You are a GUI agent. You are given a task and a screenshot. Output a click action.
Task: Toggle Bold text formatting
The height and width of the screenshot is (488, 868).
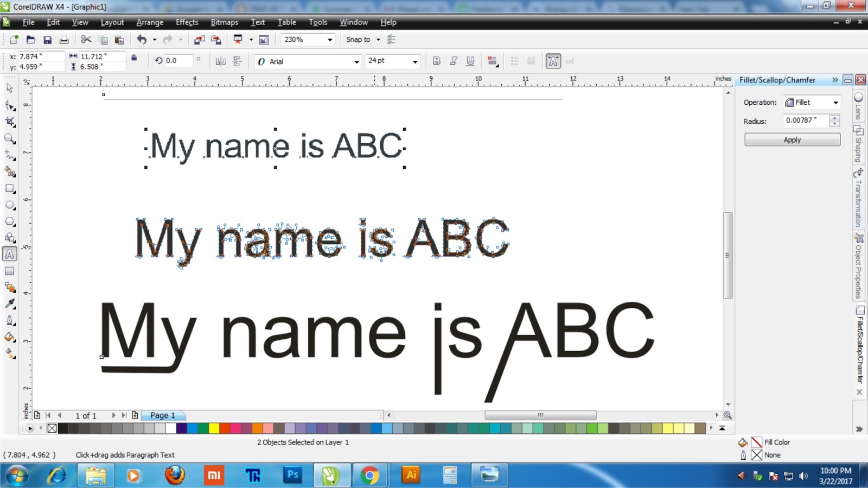437,61
